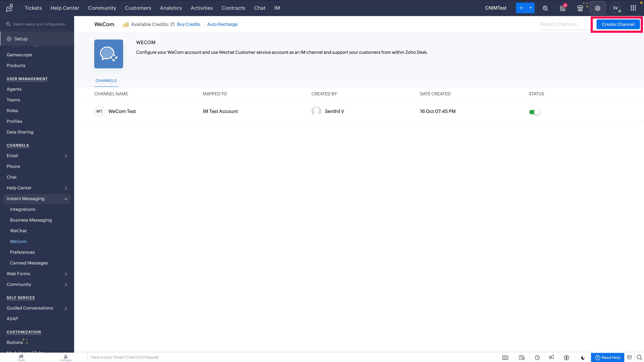Expand the Web Forms submenu

click(66, 274)
